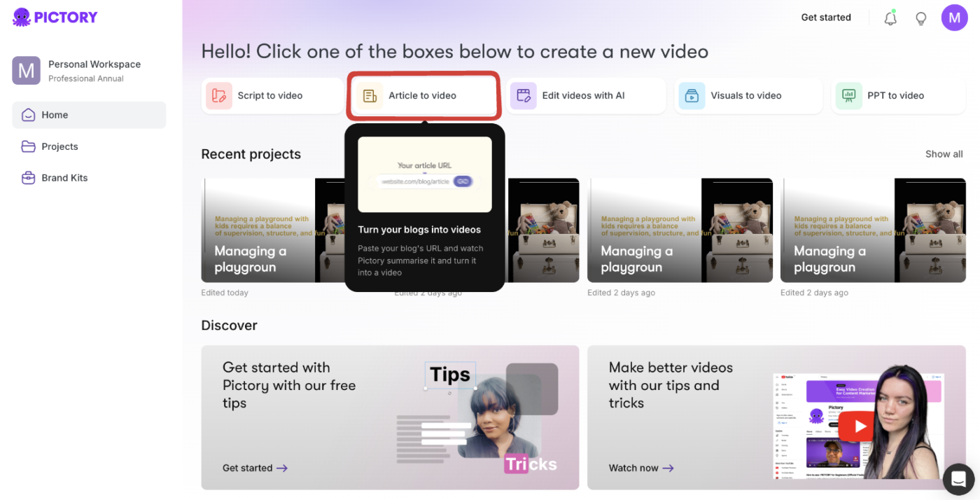Click the PPT to video icon
Image resolution: width=980 pixels, height=500 pixels.
[x=848, y=95]
